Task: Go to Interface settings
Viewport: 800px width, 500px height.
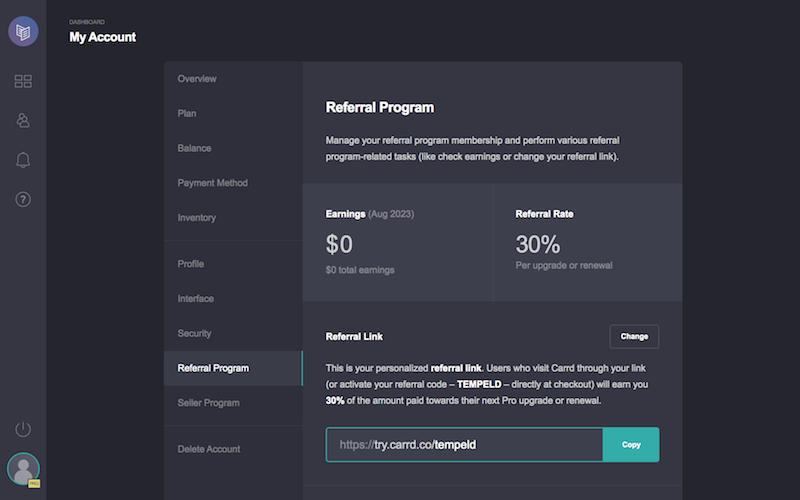Action: [x=195, y=298]
